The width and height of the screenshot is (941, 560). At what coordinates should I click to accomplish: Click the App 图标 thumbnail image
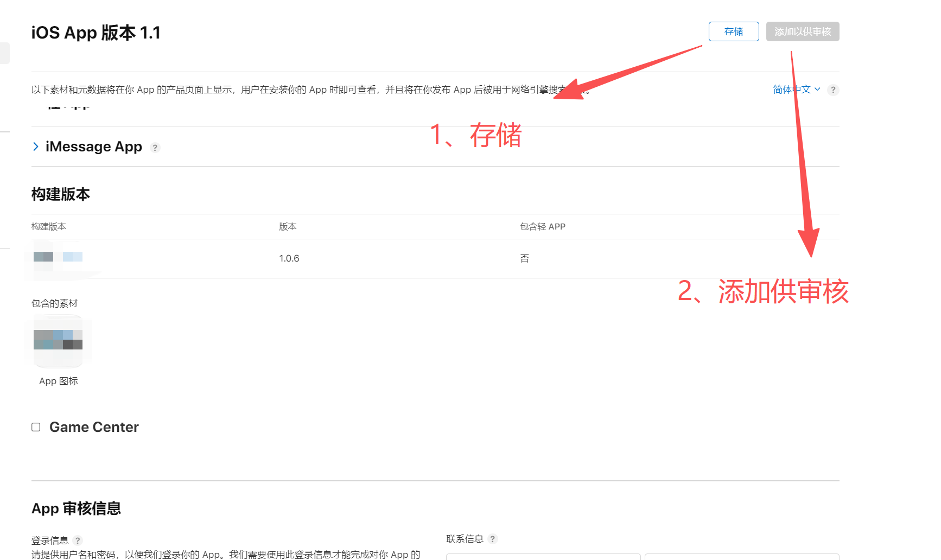click(58, 341)
